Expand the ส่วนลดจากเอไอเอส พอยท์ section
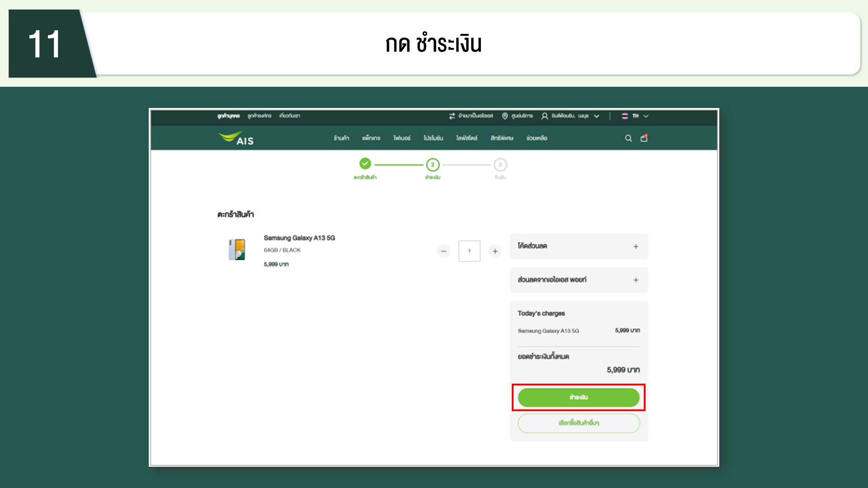The height and width of the screenshot is (488, 868). 579,280
